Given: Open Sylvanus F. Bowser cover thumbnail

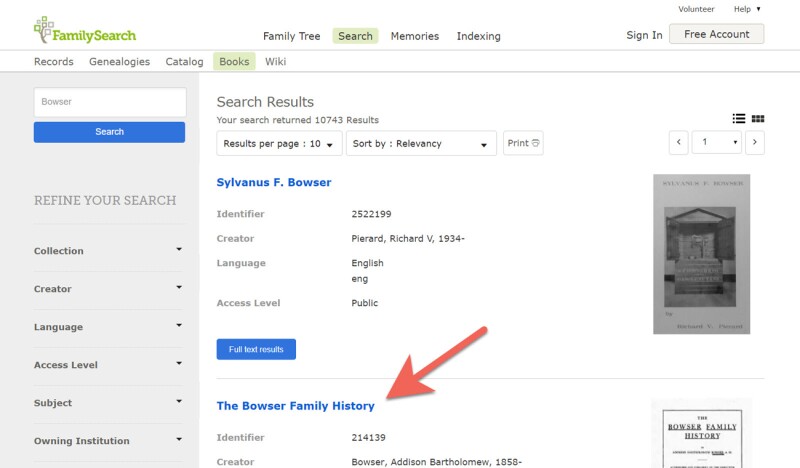Looking at the screenshot, I should [702, 254].
